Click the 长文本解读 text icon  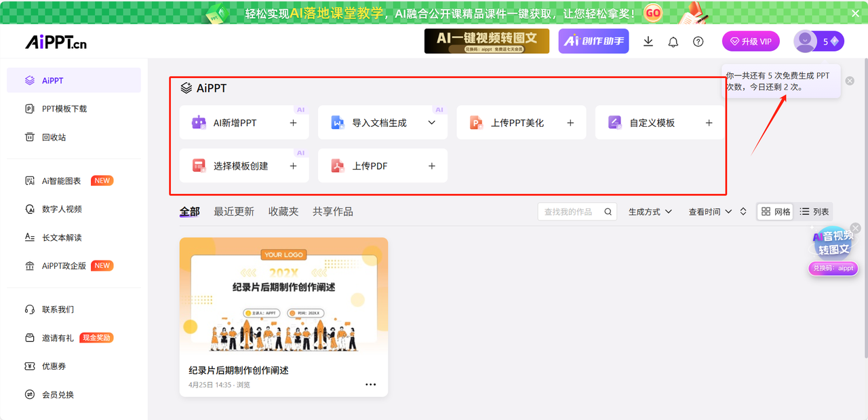[x=29, y=237]
